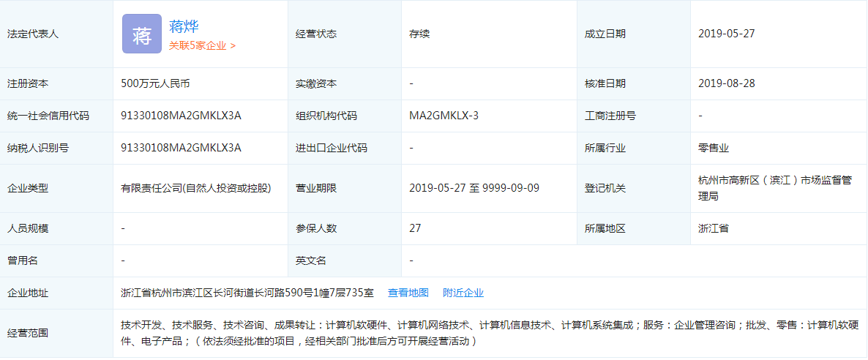Click organization code MA2GMKLX-3
This screenshot has height=360, width=868.
[444, 116]
